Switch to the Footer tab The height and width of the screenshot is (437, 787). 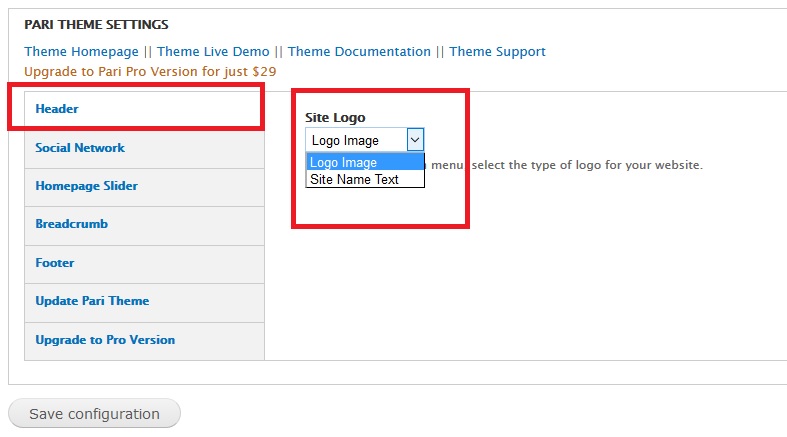[55, 263]
